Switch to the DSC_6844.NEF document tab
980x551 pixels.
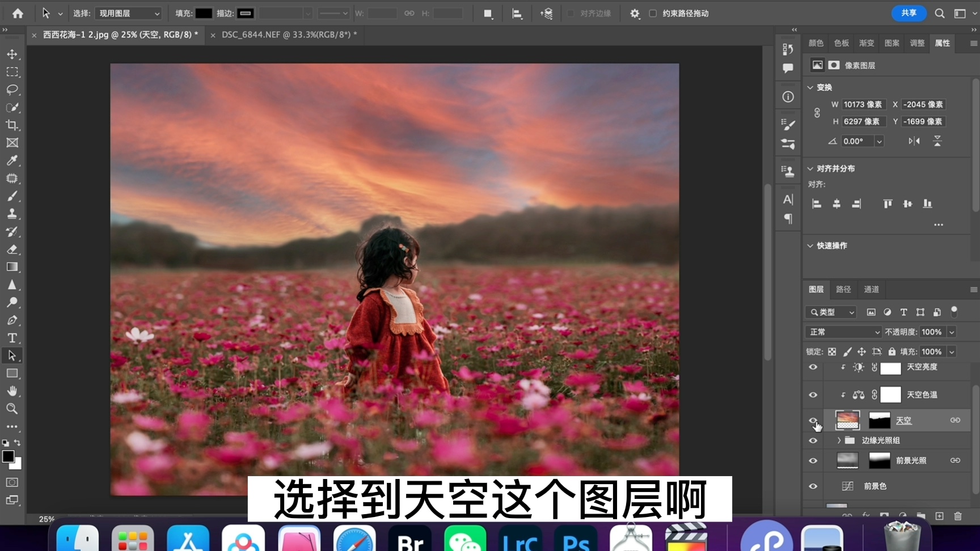285,35
